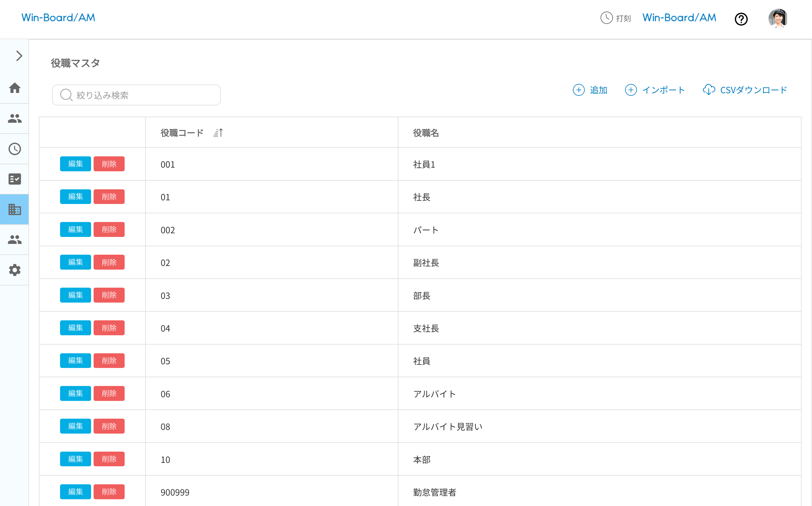Click the Win-Board/AM logo
Screen dimensions: 812x506
click(58, 17)
